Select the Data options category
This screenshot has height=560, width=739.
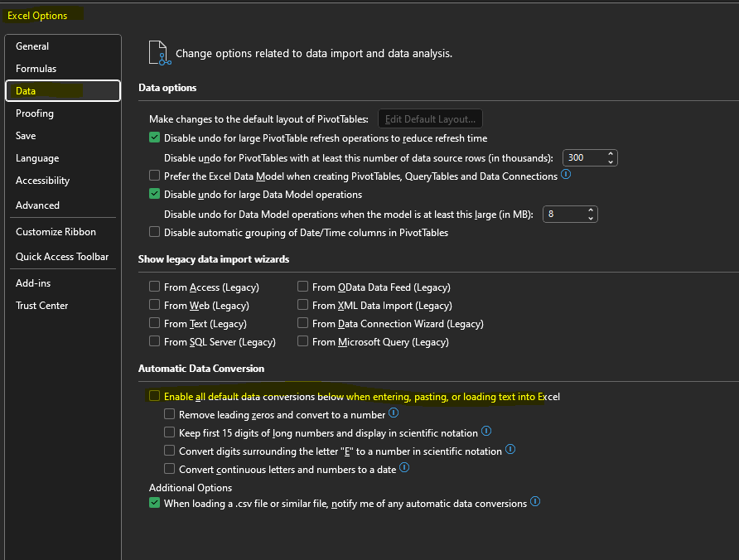(63, 90)
